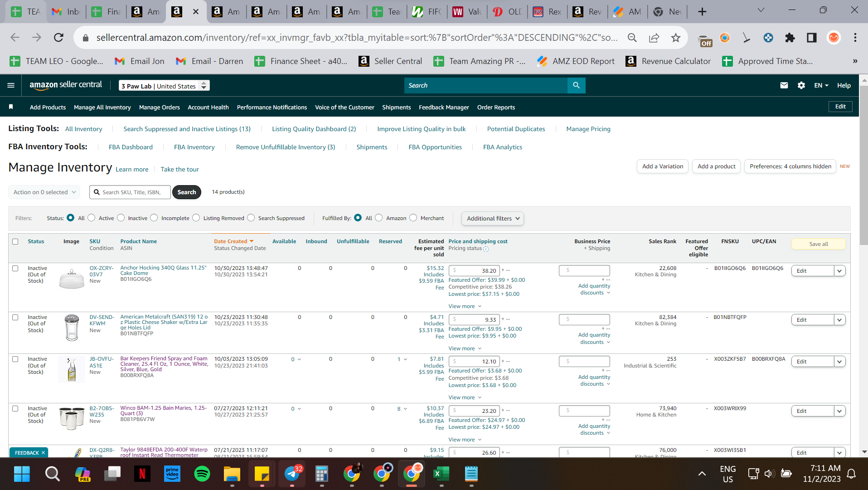Open the FBA Dashboard link
Screen dimensions: 868x490
pos(131,147)
